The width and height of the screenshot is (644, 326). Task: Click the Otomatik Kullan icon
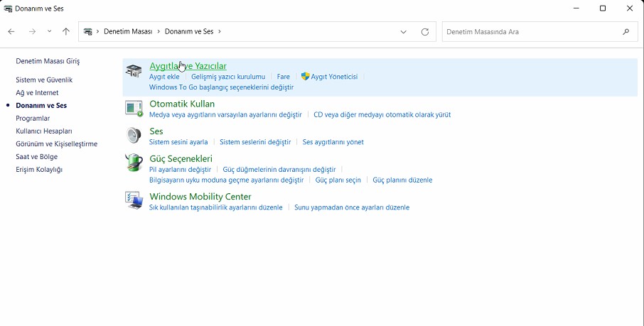pos(134,108)
